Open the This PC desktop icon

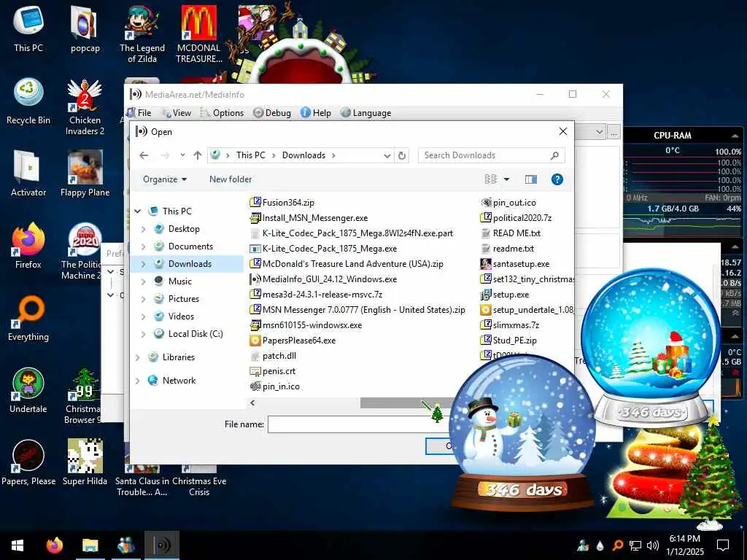(28, 28)
